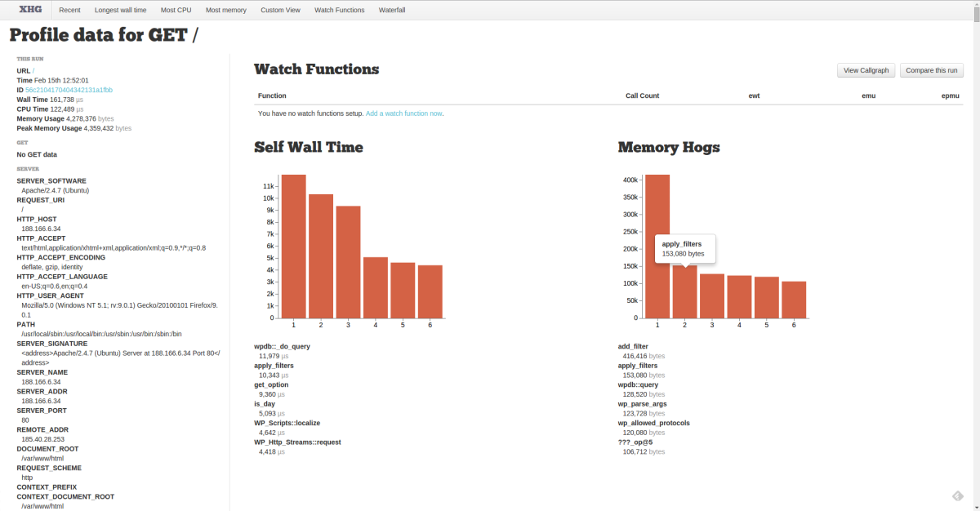Screen dimensions: 980x511
Task: Open the Watch Functions page
Action: (339, 10)
